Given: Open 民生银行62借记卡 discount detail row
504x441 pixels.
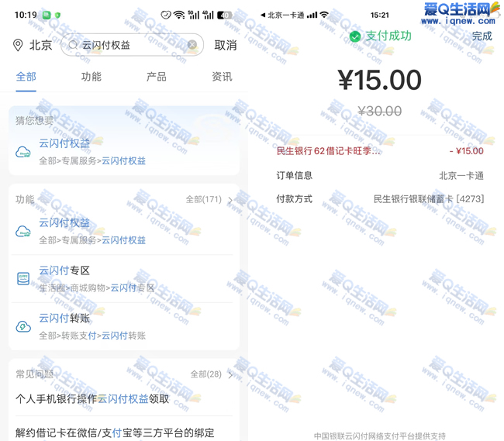Looking at the screenshot, I should click(x=380, y=151).
